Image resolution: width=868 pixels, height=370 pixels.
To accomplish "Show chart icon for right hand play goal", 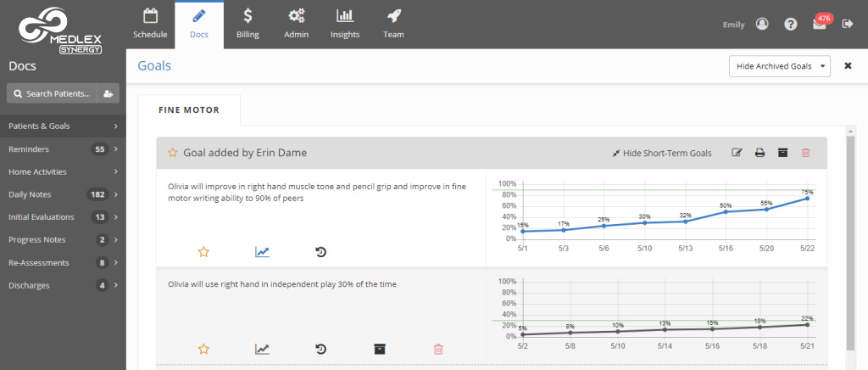I will (263, 349).
